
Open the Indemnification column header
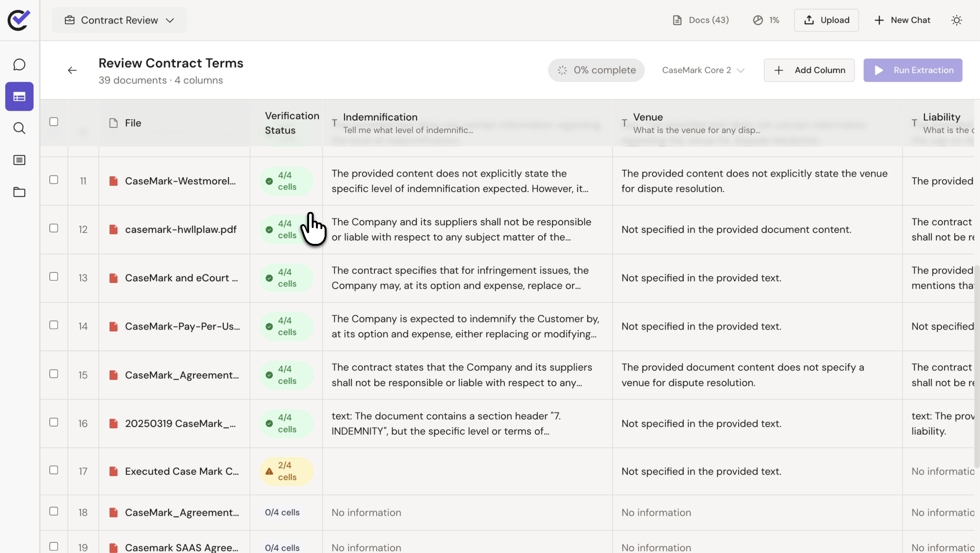(x=380, y=117)
